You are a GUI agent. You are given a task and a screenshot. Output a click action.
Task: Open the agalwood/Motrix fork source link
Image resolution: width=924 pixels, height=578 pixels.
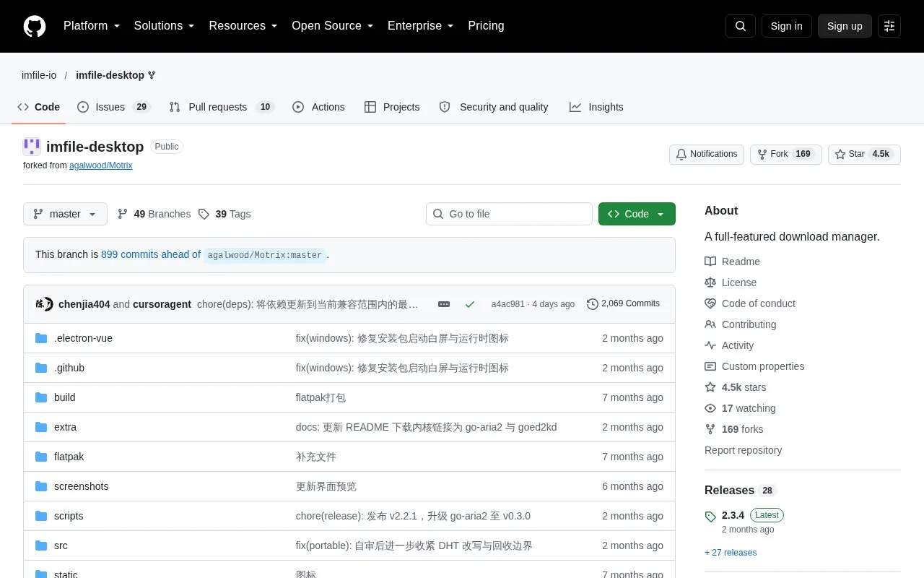101,165
